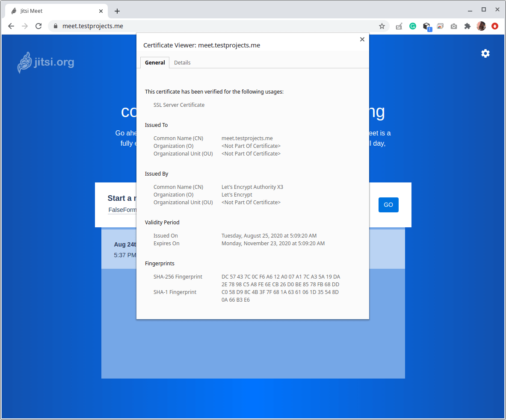Maximize the Chrome window
The width and height of the screenshot is (506, 420).
[x=483, y=10]
